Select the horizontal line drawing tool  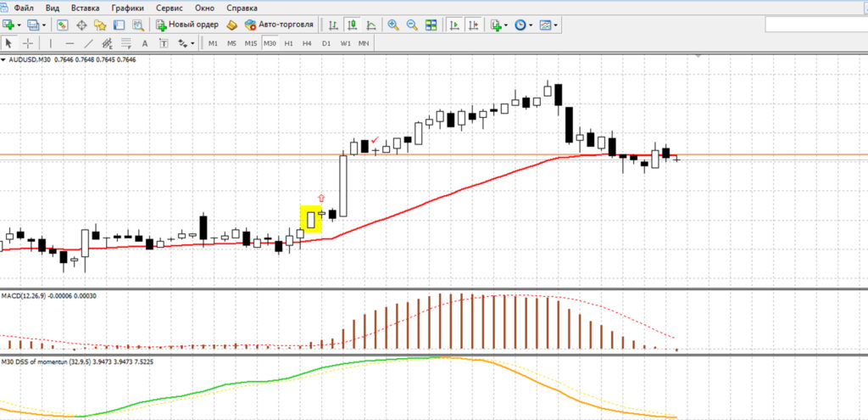[x=70, y=43]
